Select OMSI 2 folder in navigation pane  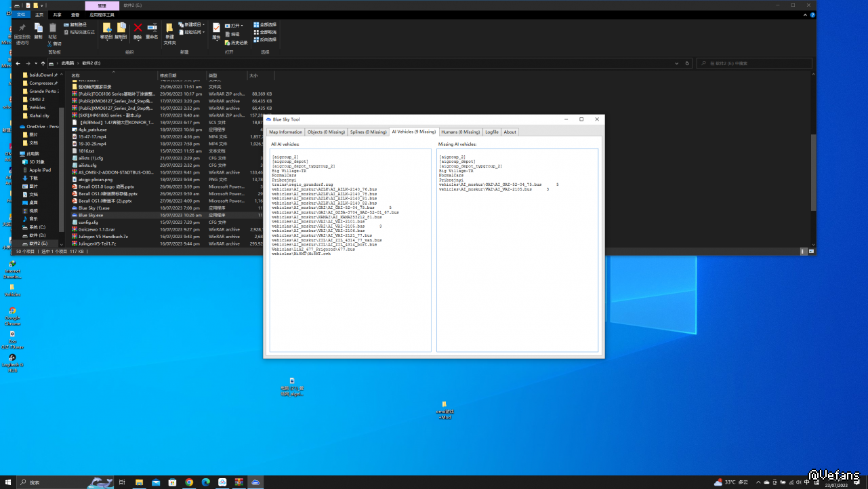(36, 99)
